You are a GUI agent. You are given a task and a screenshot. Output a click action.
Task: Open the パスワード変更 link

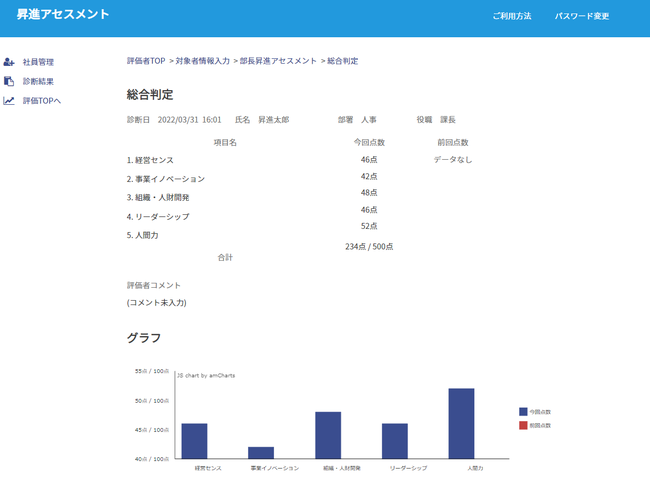pos(582,16)
